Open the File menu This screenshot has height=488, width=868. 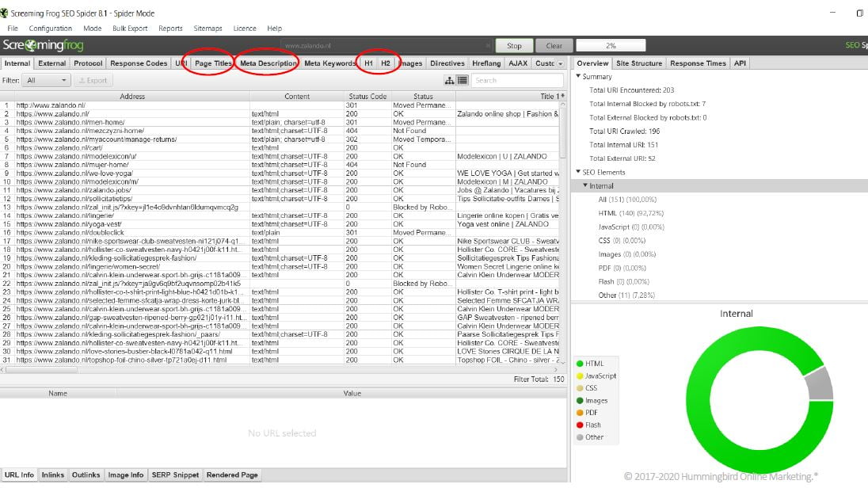tap(13, 29)
